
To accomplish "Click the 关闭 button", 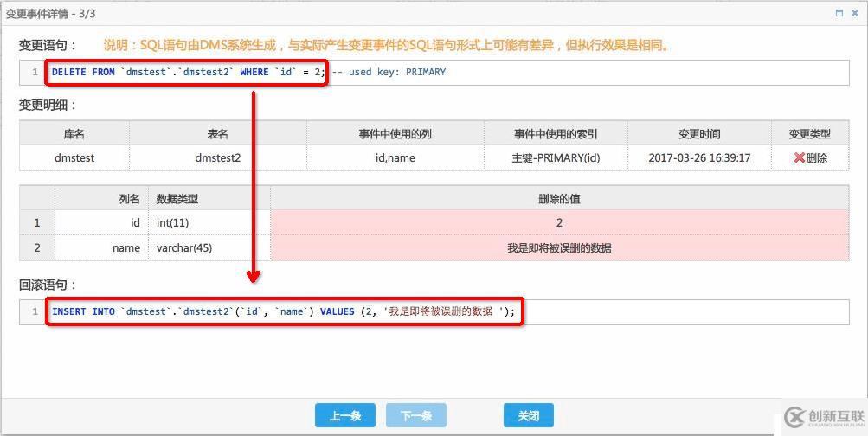I will (x=528, y=415).
